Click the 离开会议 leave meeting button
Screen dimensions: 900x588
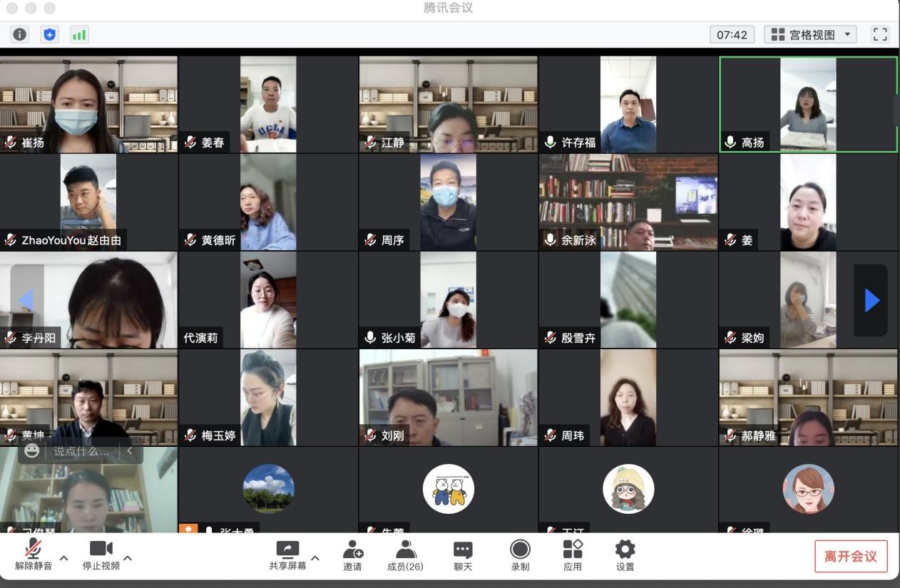[850, 557]
